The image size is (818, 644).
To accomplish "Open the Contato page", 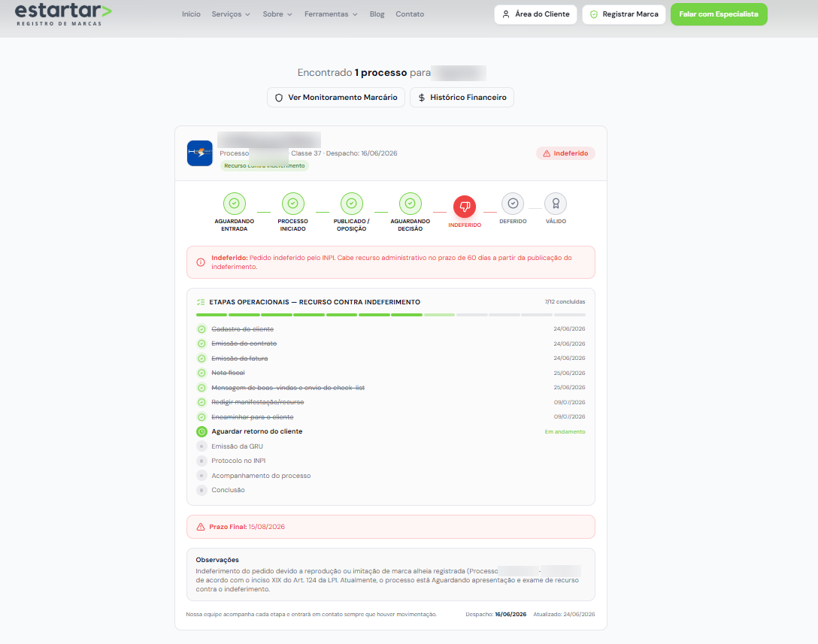I will click(410, 14).
